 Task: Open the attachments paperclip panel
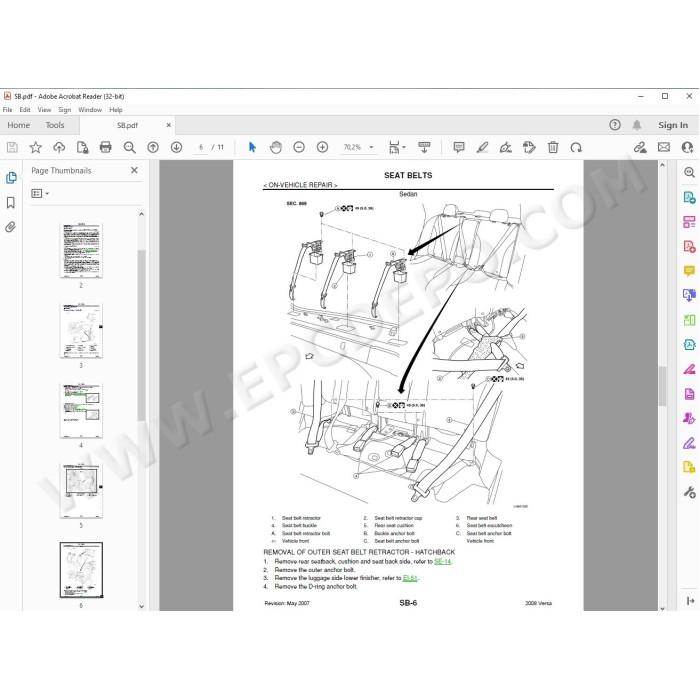pos(10,227)
